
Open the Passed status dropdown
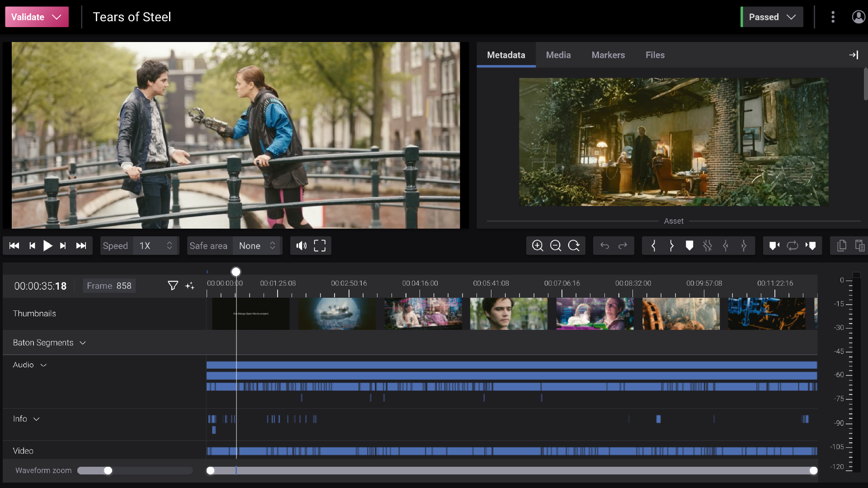[772, 17]
